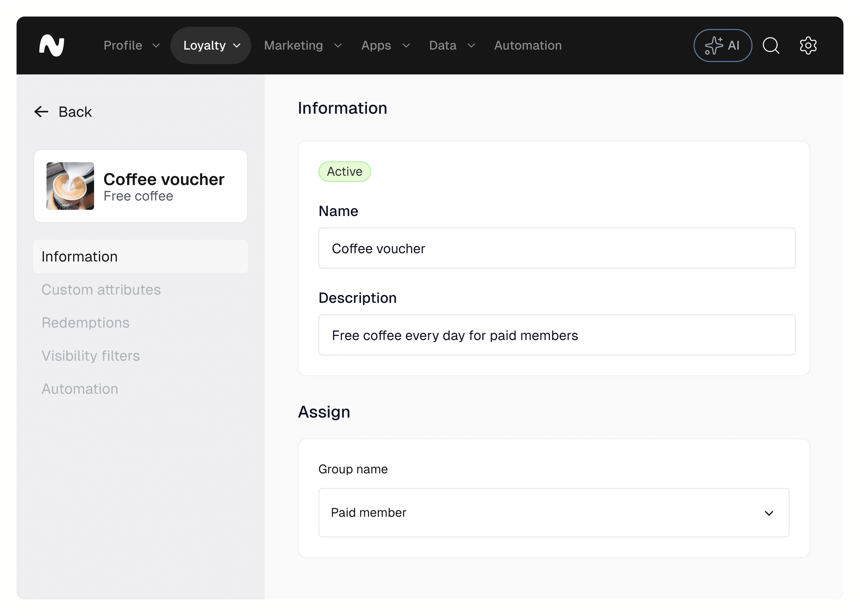860x616 pixels.
Task: Expand the Data menu
Action: pyautogui.click(x=452, y=45)
